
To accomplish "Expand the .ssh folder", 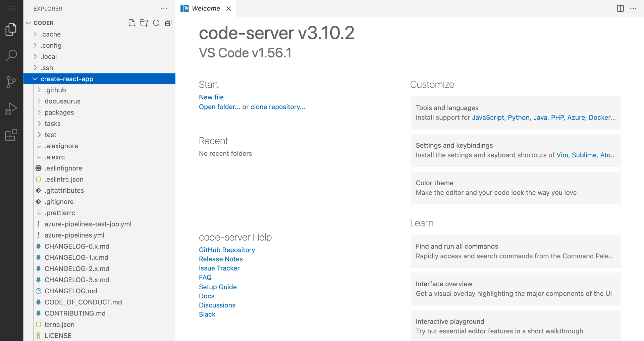I will [99, 68].
